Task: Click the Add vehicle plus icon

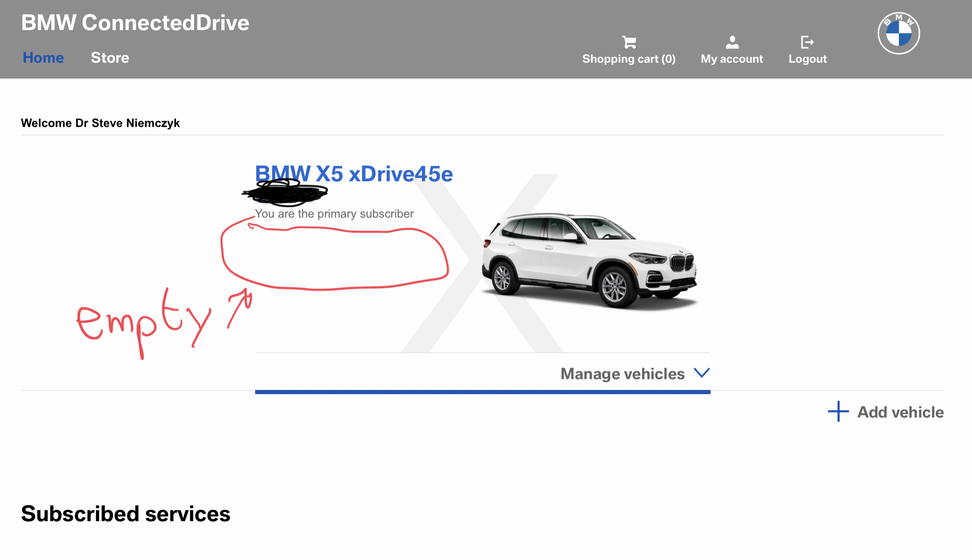Action: coord(838,411)
